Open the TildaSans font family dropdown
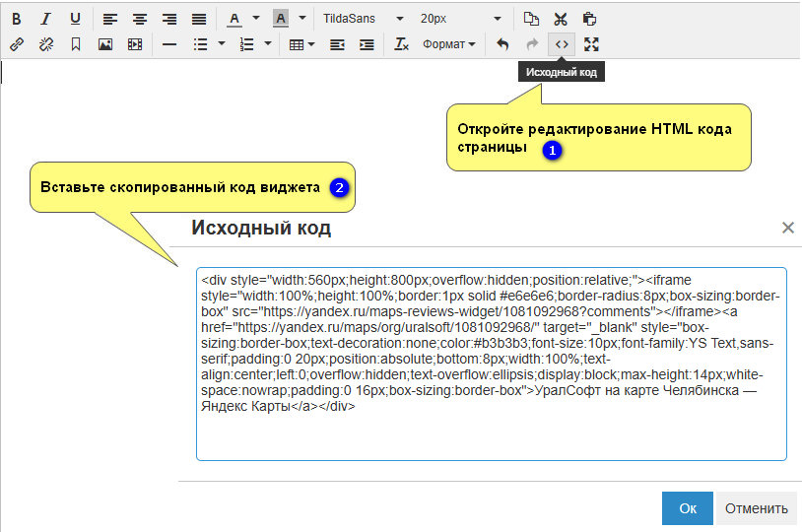The image size is (802, 532). [363, 19]
